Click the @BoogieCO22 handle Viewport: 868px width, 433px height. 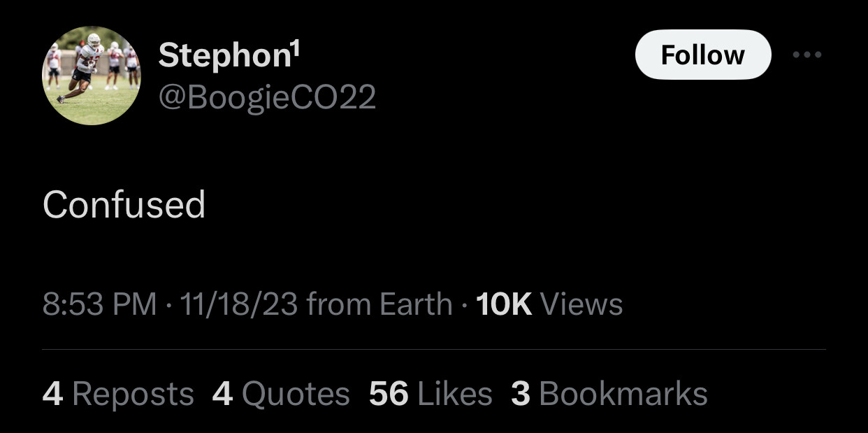[267, 97]
